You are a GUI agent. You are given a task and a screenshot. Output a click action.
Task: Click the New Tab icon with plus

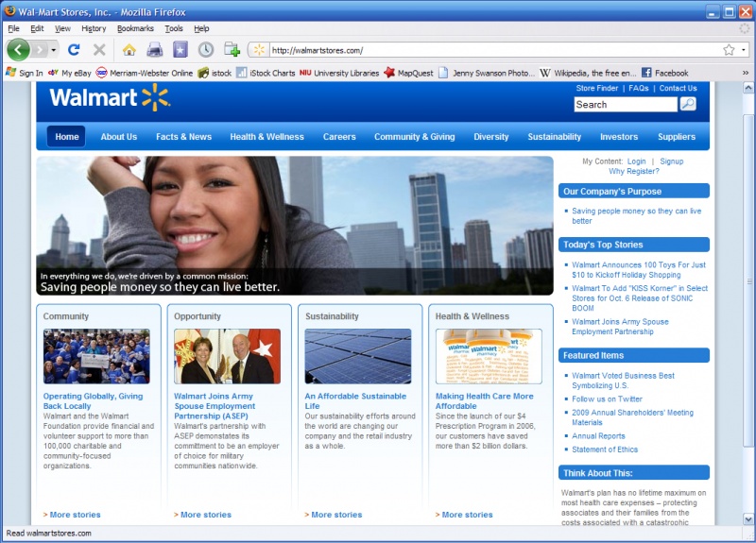[x=232, y=50]
